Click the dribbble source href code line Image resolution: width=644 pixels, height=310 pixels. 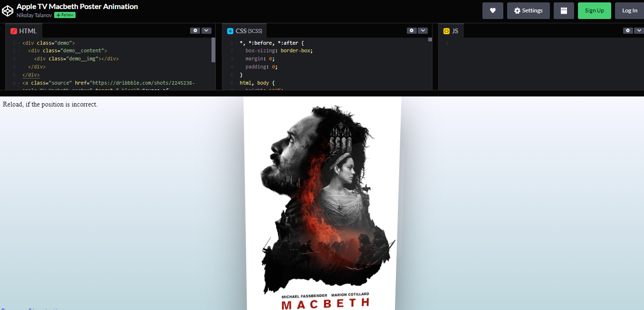click(x=108, y=83)
